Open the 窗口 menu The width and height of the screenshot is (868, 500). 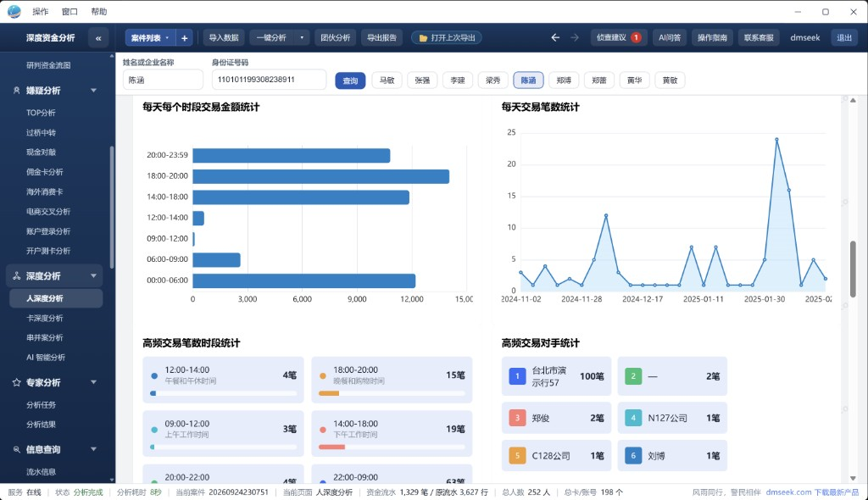tap(70, 12)
